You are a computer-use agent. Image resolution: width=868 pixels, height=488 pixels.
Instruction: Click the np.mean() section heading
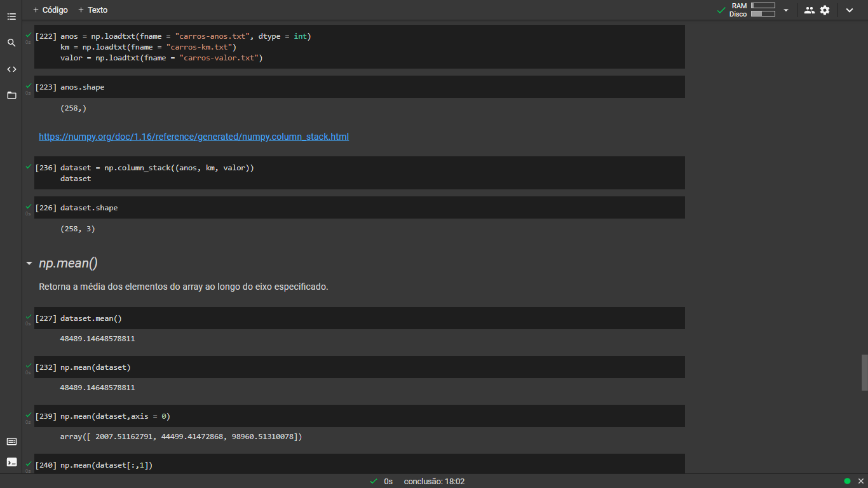click(68, 263)
